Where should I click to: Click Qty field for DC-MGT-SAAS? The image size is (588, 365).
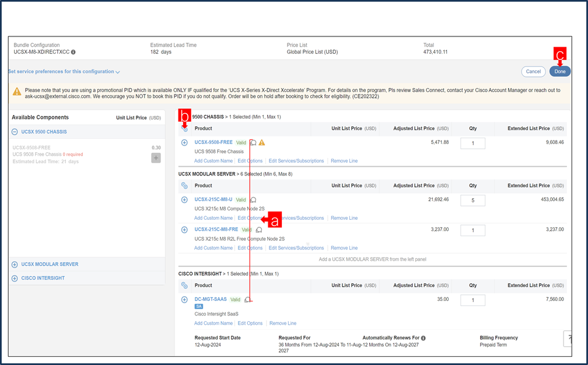tap(473, 300)
